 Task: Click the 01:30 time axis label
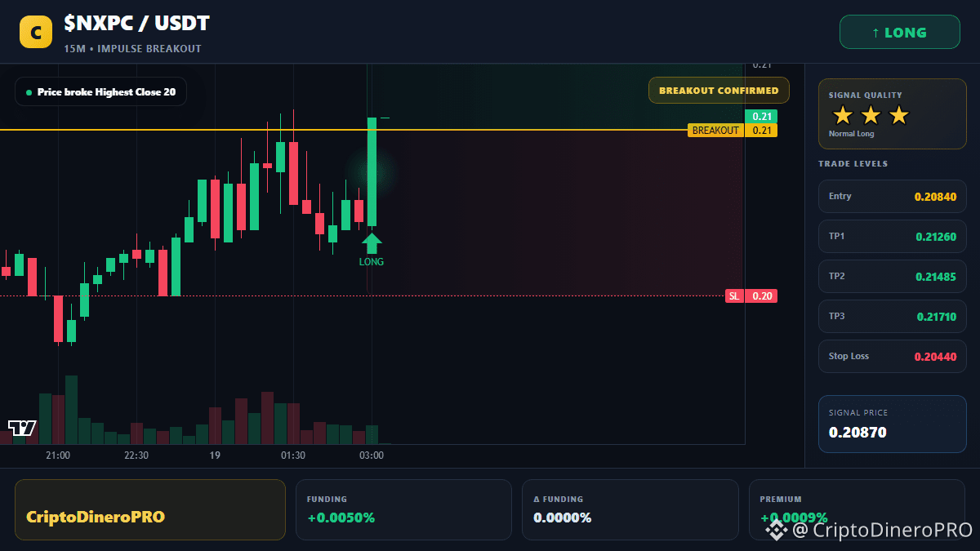click(293, 455)
